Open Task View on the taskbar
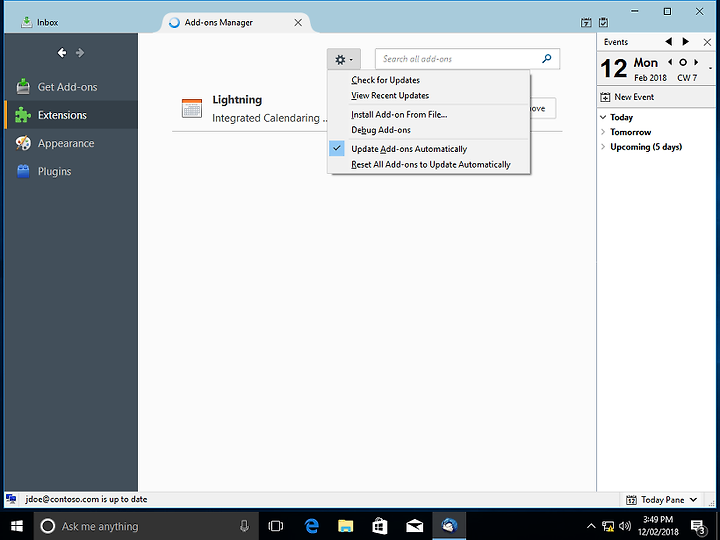720x540 pixels. 276,526
